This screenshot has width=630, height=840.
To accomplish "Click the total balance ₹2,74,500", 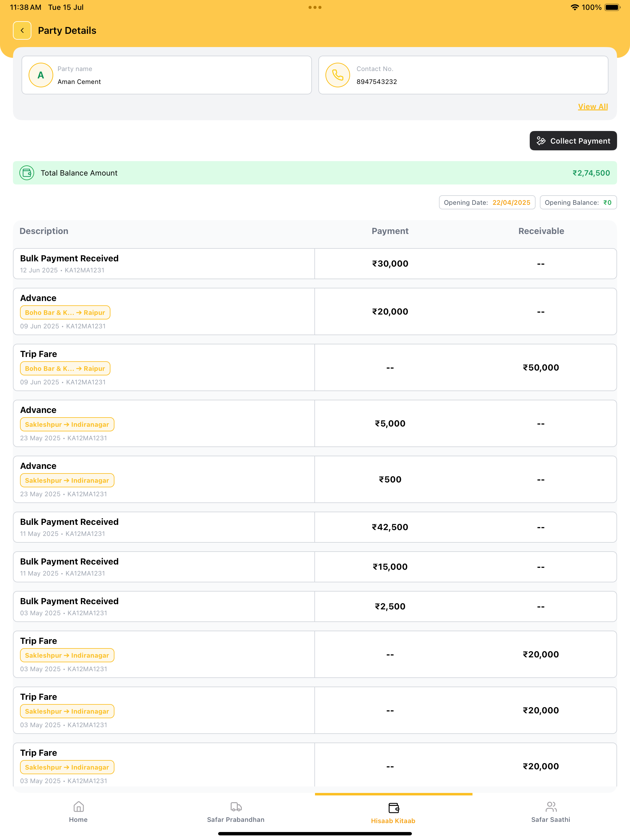I will [x=591, y=173].
